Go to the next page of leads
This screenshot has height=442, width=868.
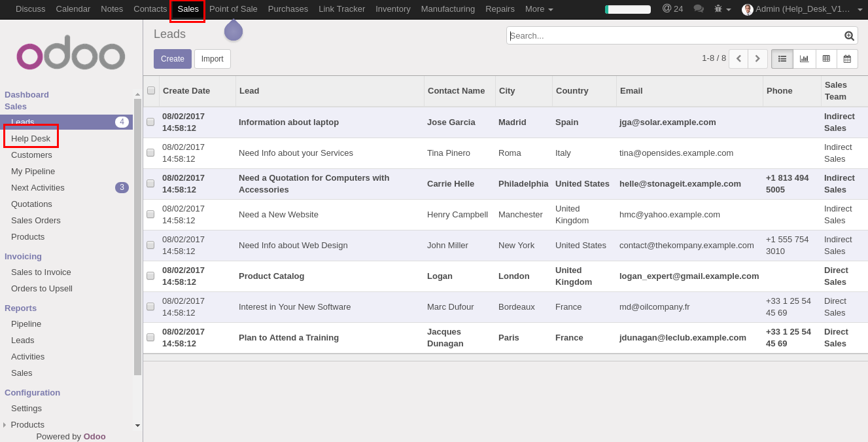click(757, 59)
